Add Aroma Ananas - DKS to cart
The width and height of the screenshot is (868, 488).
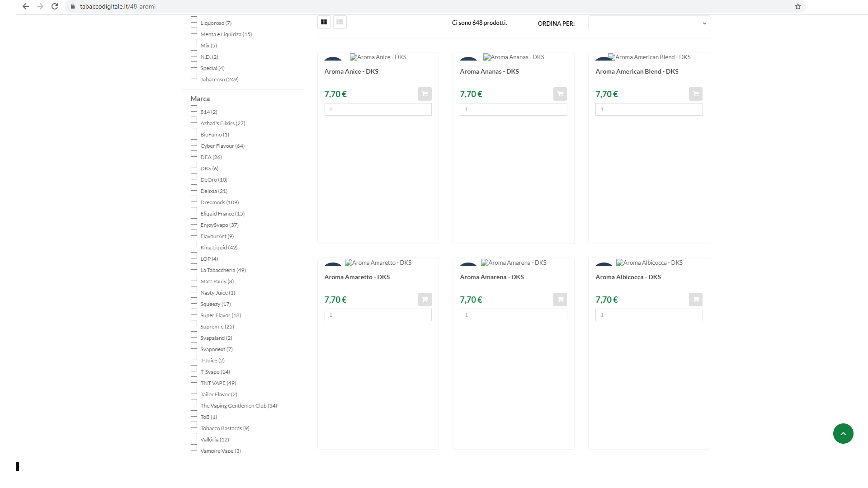pos(560,94)
